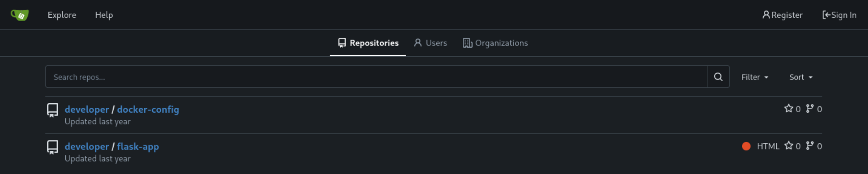Switch to the Organizations tab
This screenshot has width=868, height=174.
[x=495, y=43]
